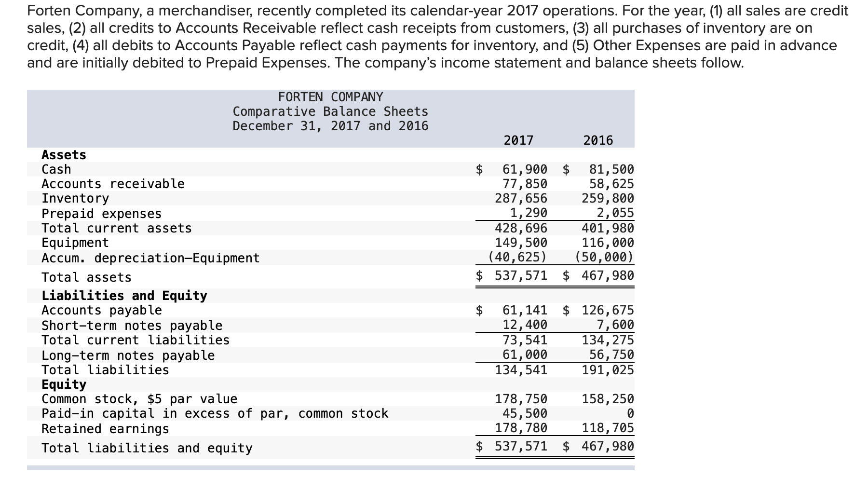Select Common stock 2017 value 178,750

point(521,399)
